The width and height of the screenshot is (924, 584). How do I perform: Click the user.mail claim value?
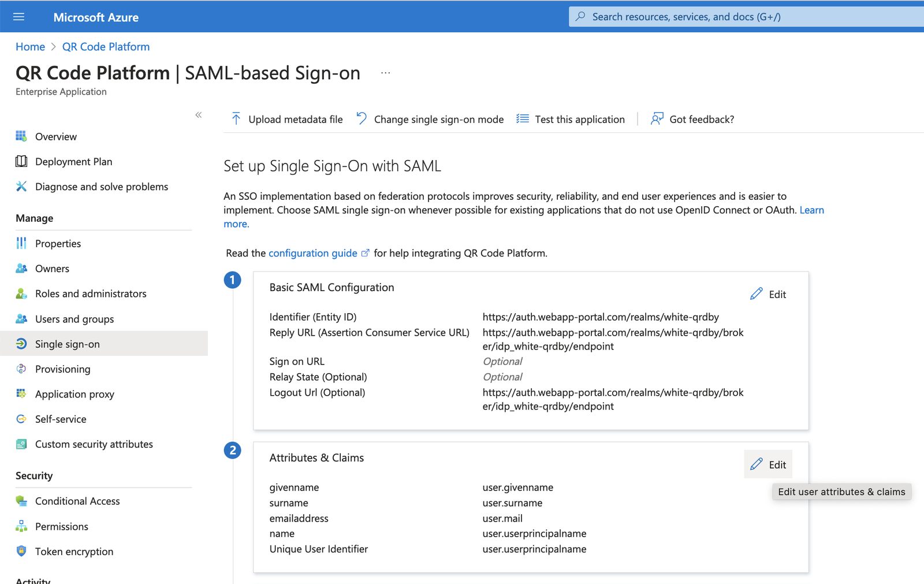[502, 519]
